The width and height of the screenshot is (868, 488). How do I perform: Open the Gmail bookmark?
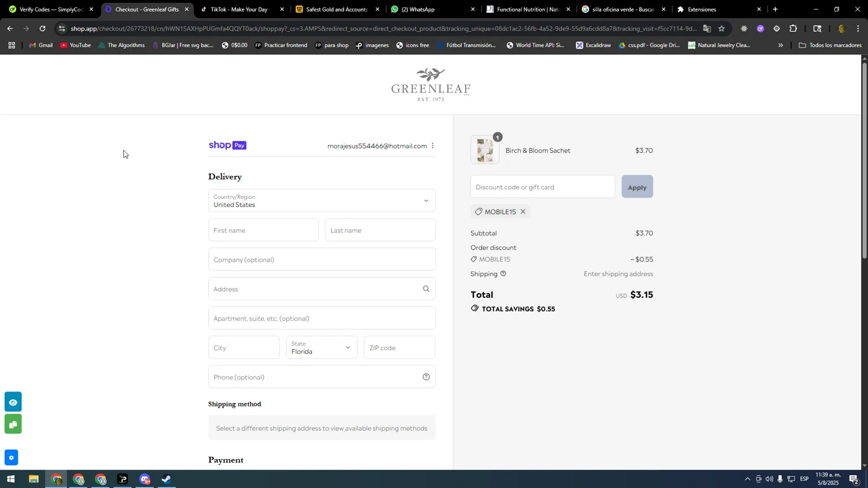click(x=41, y=45)
